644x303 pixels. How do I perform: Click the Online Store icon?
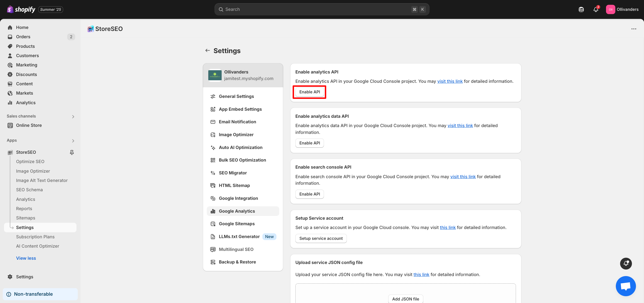click(x=10, y=125)
